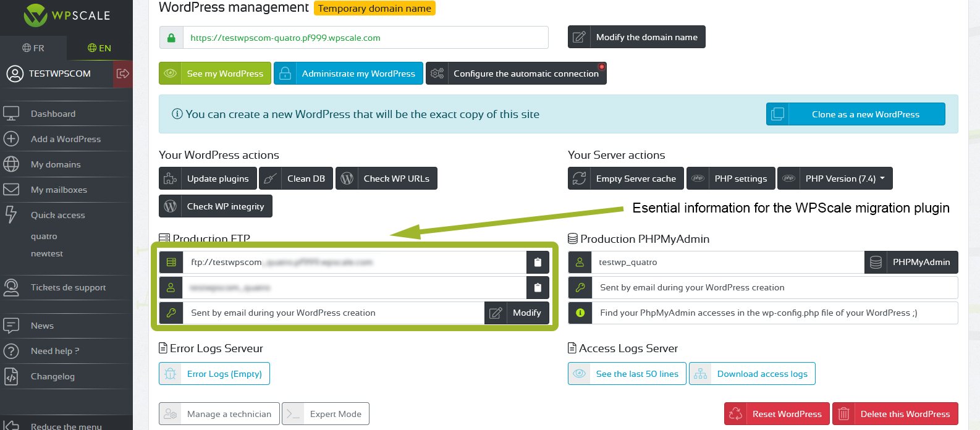Open the PHP Version (7.4) dropdown
The image size is (980, 430).
coord(835,179)
